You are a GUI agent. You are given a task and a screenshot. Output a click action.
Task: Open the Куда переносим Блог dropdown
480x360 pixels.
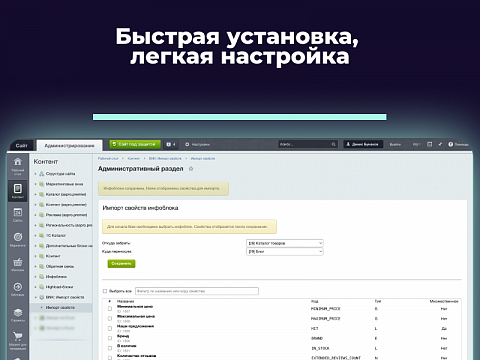(285, 252)
